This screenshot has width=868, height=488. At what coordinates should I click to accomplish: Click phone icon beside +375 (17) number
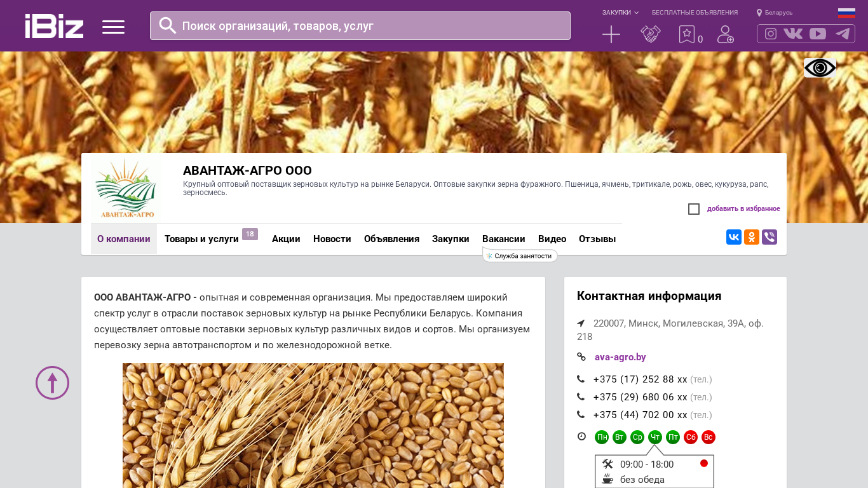[x=581, y=379]
